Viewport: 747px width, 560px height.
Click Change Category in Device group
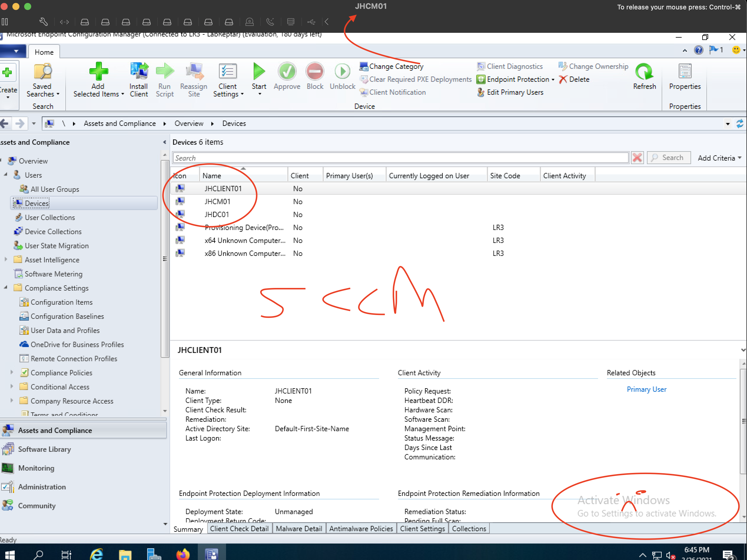(391, 66)
